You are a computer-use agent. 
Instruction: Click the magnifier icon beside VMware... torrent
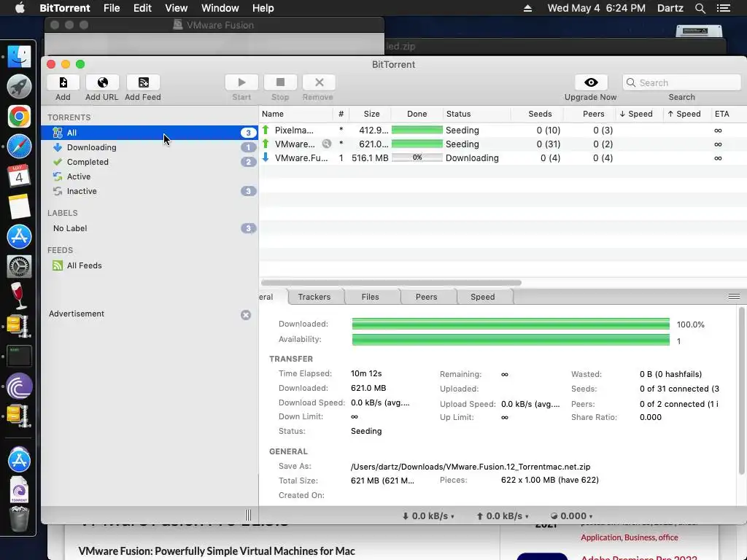[x=326, y=144]
